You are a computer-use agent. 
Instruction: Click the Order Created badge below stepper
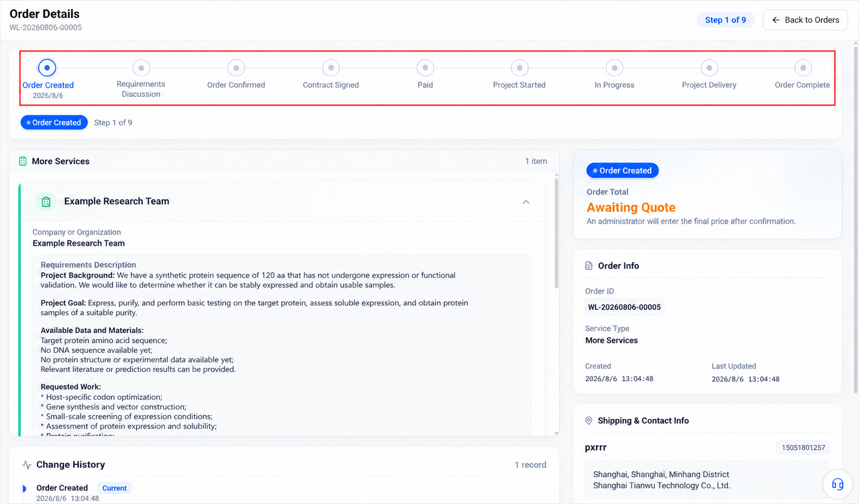tap(54, 122)
